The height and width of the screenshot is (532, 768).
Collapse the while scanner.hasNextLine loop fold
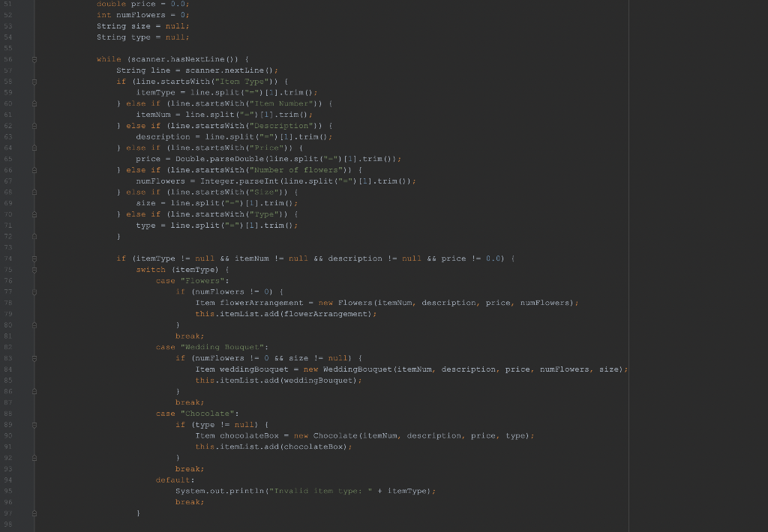click(35, 58)
